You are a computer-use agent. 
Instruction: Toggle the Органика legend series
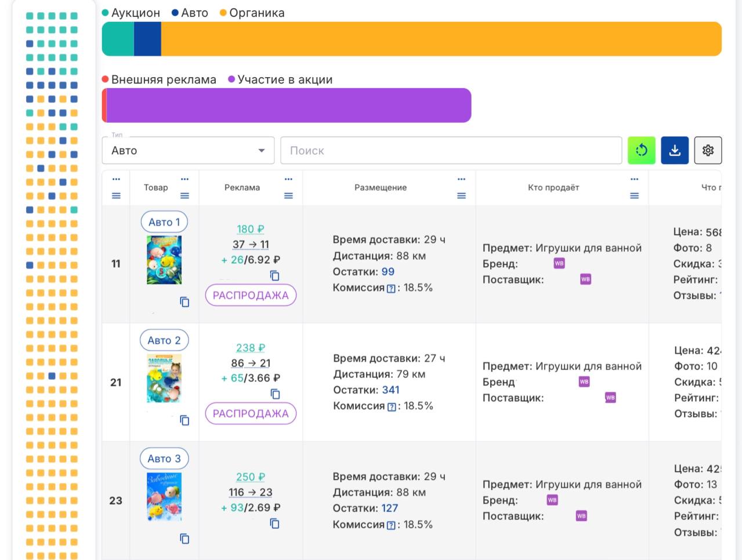(x=252, y=13)
